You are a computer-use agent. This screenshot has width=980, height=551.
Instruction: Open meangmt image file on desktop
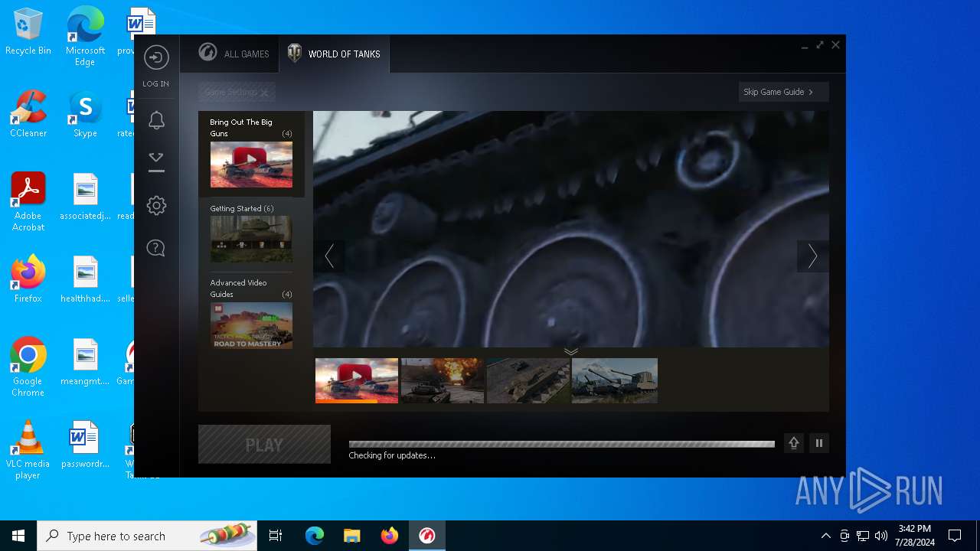[x=85, y=362]
